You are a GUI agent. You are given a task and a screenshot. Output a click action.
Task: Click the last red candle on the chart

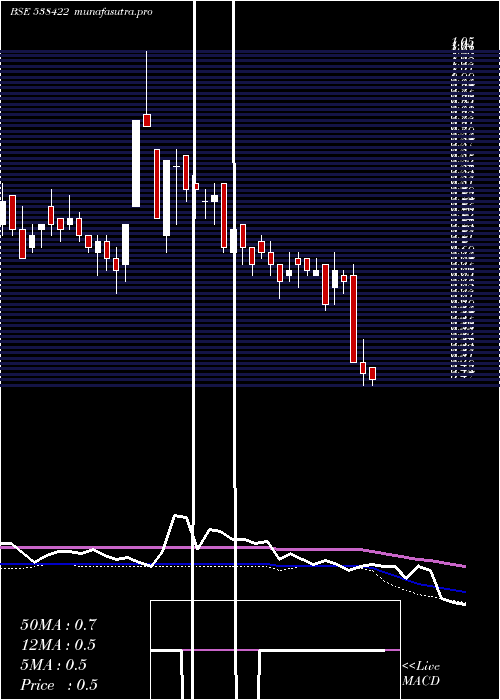pos(372,373)
